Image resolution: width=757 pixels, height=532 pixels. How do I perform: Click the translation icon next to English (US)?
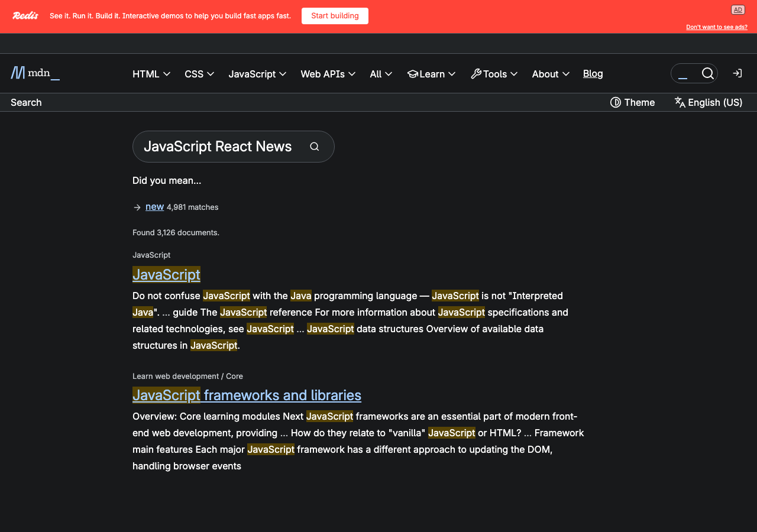pos(680,102)
